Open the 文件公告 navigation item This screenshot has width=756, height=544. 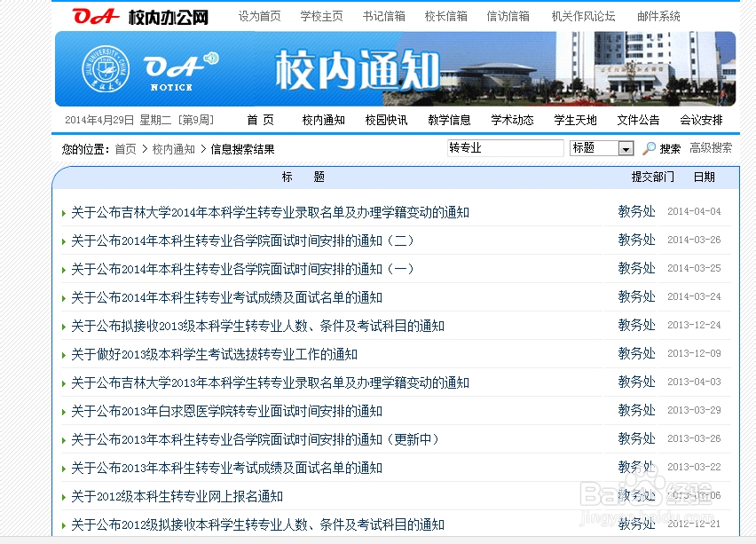click(638, 120)
